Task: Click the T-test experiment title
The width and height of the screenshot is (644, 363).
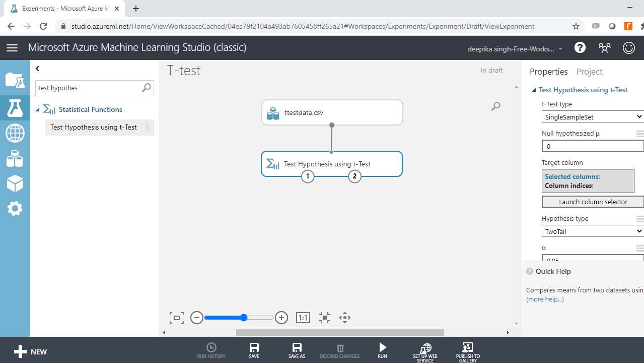Action: 184,71
